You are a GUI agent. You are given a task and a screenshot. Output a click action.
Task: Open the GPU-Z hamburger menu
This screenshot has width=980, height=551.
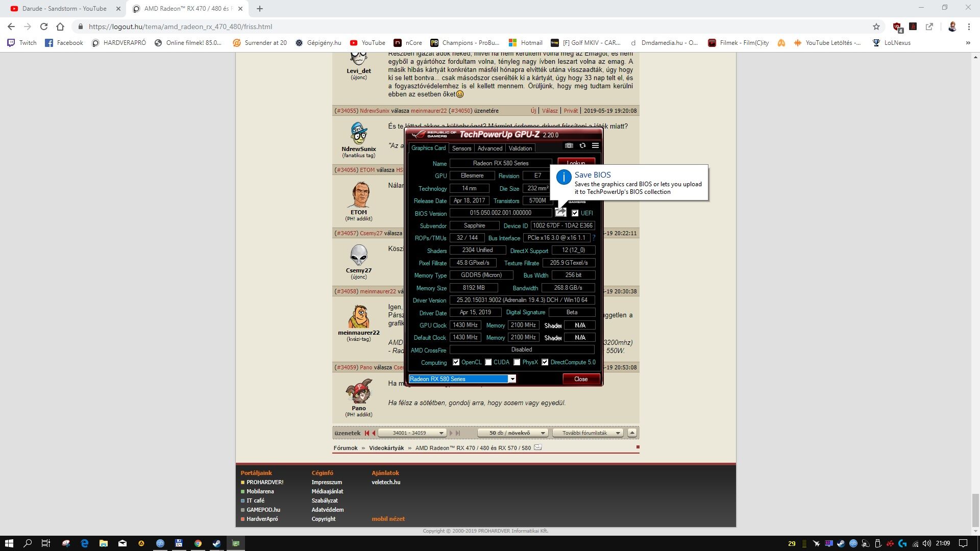tap(595, 146)
